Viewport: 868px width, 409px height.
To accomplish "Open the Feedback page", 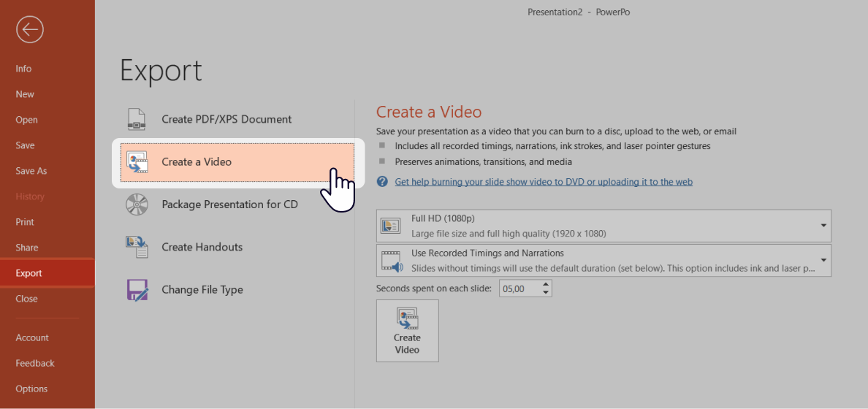I will 35,363.
